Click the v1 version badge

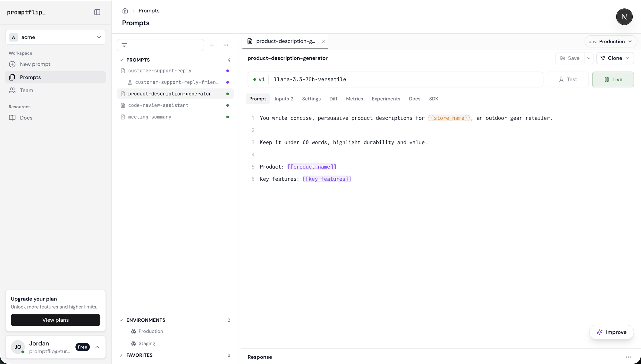point(259,79)
